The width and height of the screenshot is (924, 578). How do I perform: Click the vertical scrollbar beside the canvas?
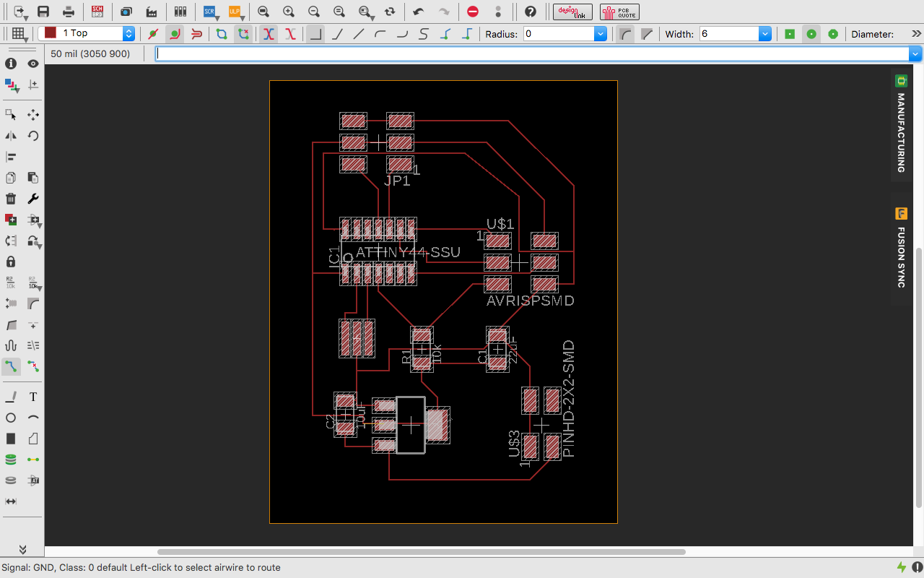click(x=919, y=378)
